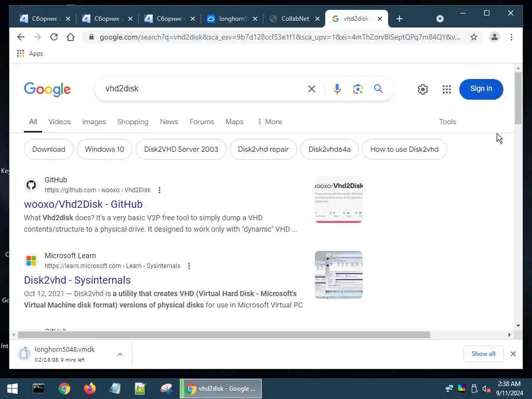
Task: Click the vertical page scrollbar thumb
Action: [518, 98]
